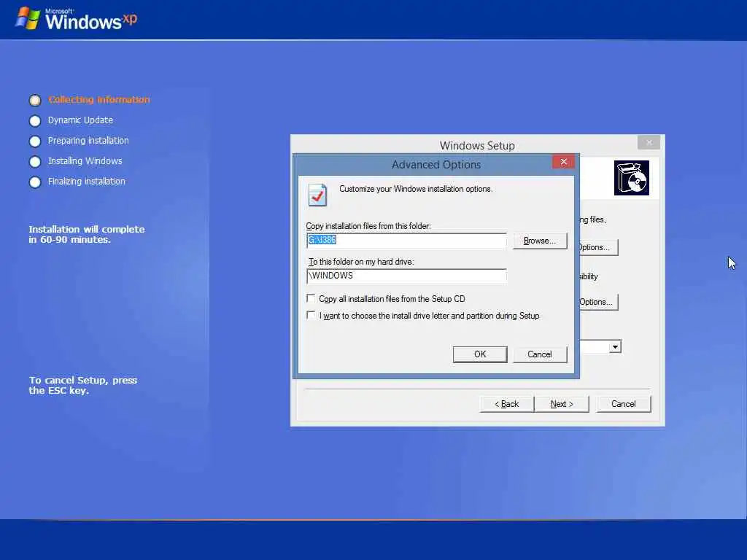
Task: Click the Browse... button
Action: coord(540,241)
